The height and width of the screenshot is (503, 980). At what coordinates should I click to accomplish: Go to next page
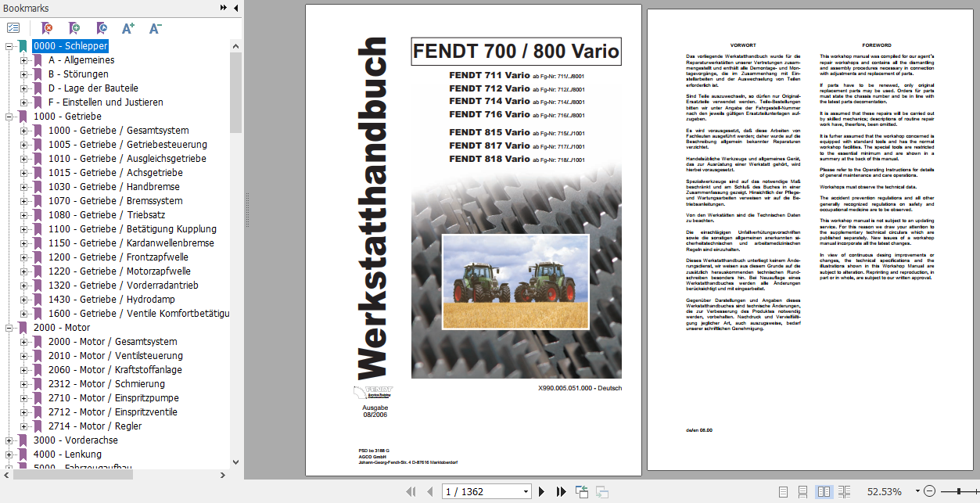click(x=541, y=492)
